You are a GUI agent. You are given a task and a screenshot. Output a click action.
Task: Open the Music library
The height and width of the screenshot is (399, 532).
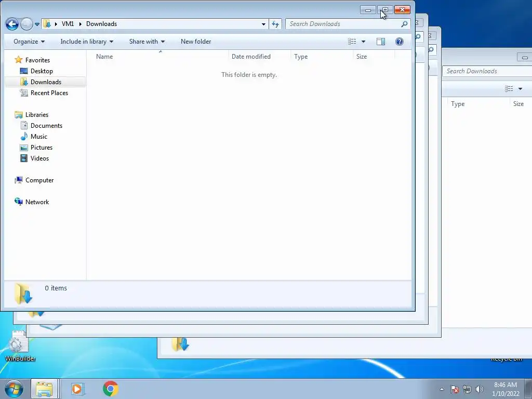point(38,137)
